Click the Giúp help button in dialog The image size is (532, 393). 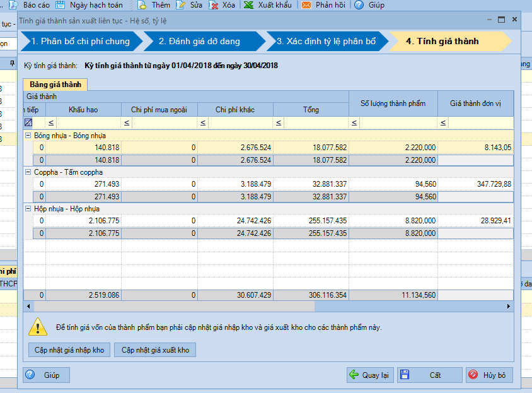[46, 375]
